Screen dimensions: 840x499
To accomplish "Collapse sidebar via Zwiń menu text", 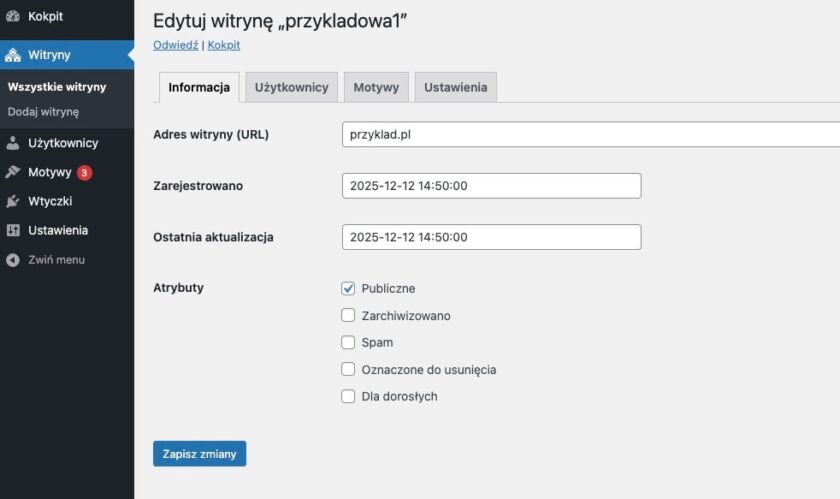I will click(56, 260).
